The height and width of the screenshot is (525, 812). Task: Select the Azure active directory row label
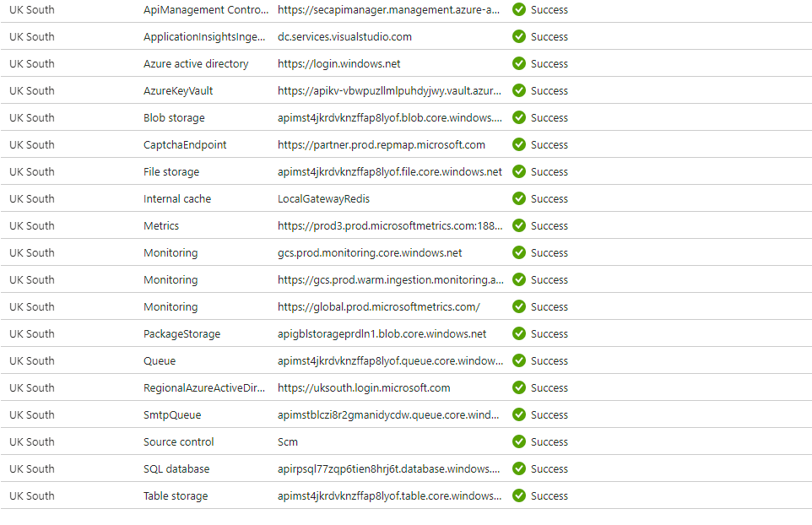pos(196,64)
